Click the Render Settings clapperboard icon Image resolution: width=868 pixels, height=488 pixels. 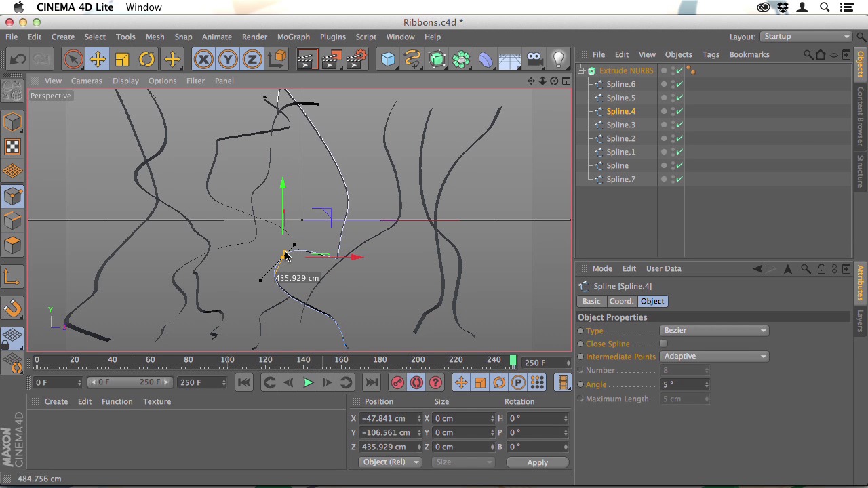pyautogui.click(x=355, y=60)
